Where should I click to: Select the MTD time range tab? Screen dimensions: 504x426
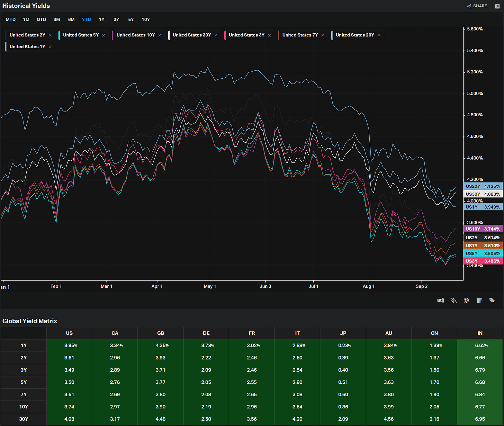11,19
